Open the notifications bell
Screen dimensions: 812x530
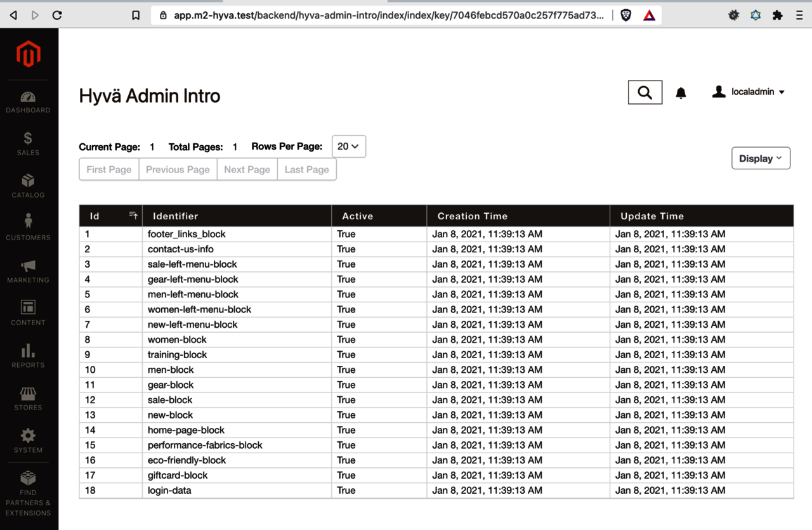click(x=681, y=93)
